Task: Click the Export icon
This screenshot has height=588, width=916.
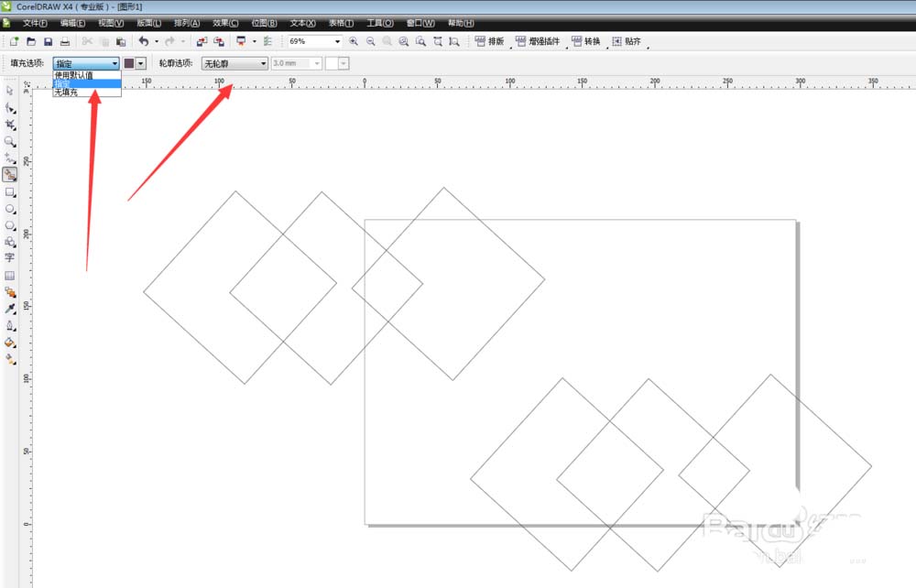Action: point(219,41)
